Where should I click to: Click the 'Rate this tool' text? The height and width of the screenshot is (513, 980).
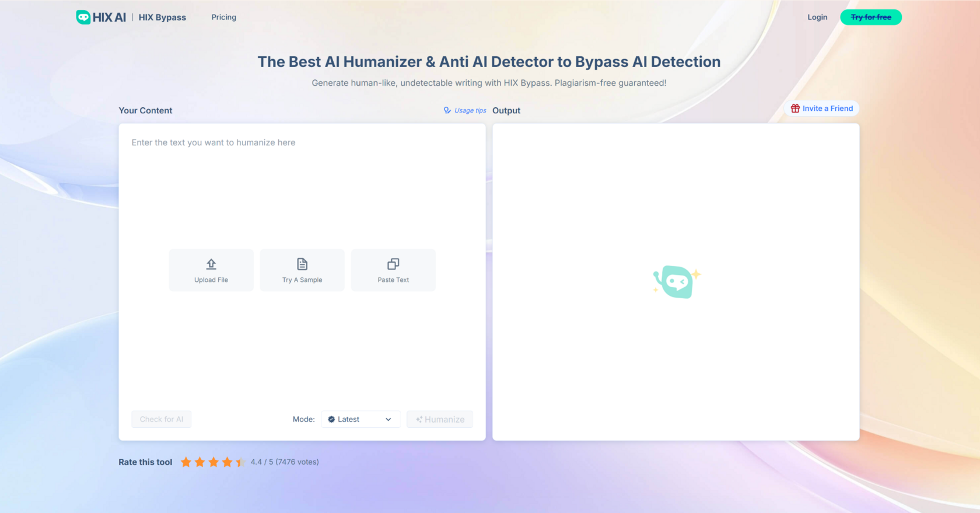(145, 462)
